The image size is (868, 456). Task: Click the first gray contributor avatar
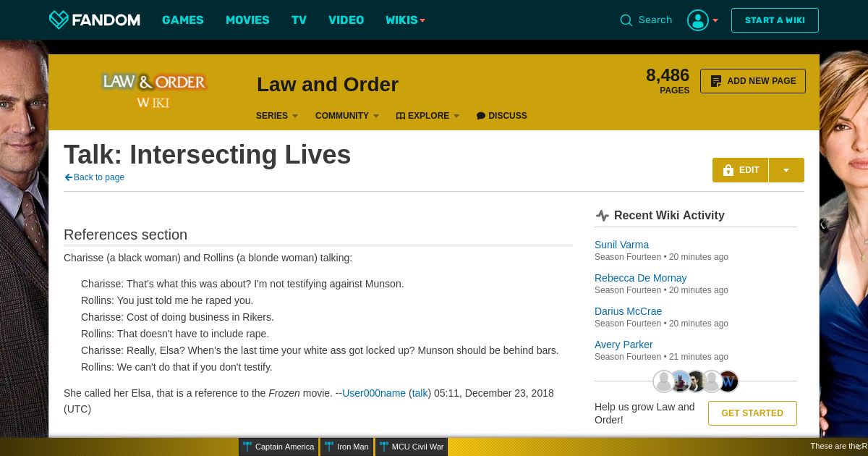click(x=663, y=381)
